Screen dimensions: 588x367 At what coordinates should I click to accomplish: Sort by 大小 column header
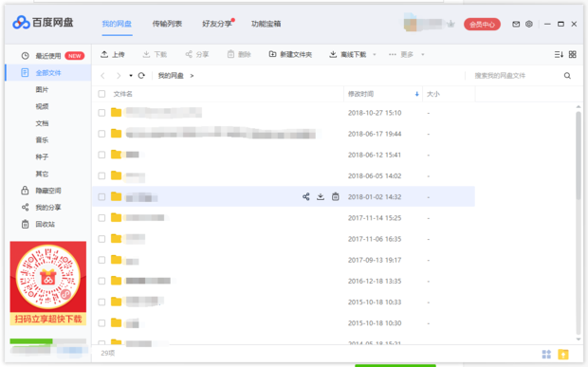point(433,94)
